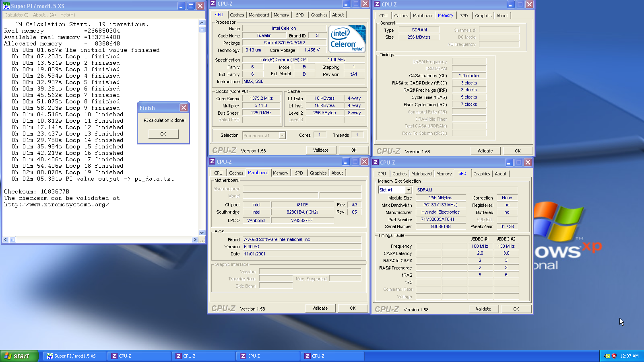Activate first CPU-Z taskbar button
644x362 pixels.
pos(140,356)
